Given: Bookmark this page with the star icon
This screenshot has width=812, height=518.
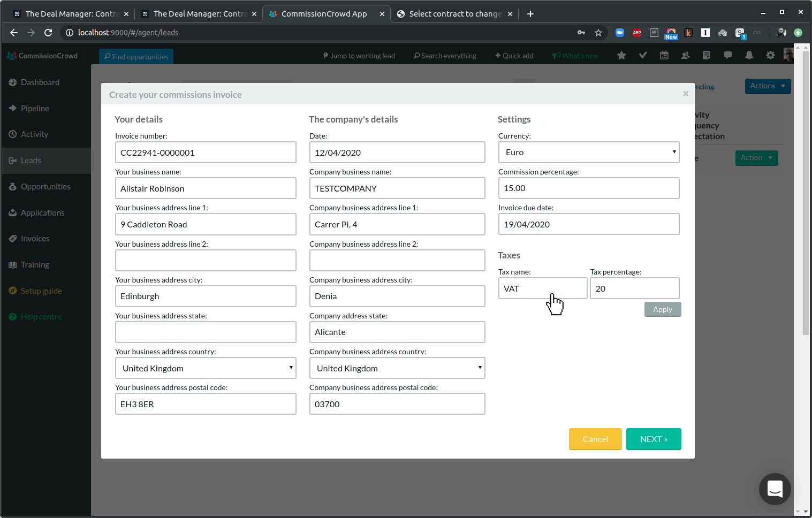Looking at the screenshot, I should tap(598, 33).
